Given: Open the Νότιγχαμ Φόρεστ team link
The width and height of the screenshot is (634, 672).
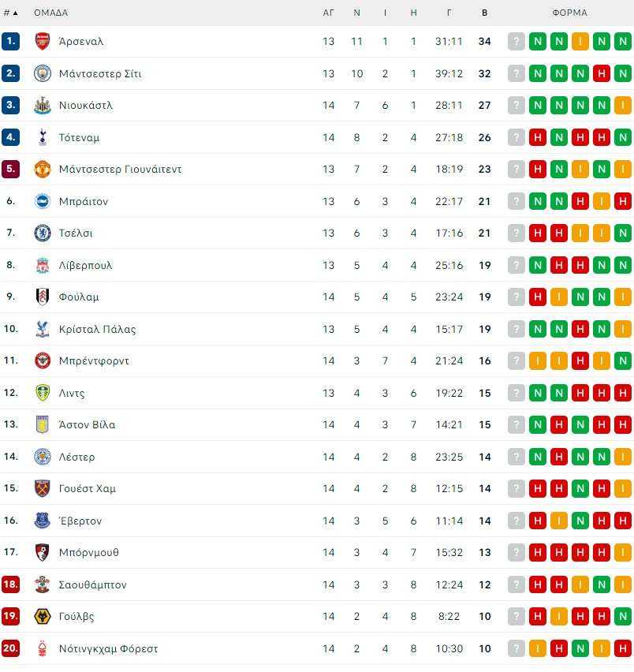Looking at the screenshot, I should point(108,649).
